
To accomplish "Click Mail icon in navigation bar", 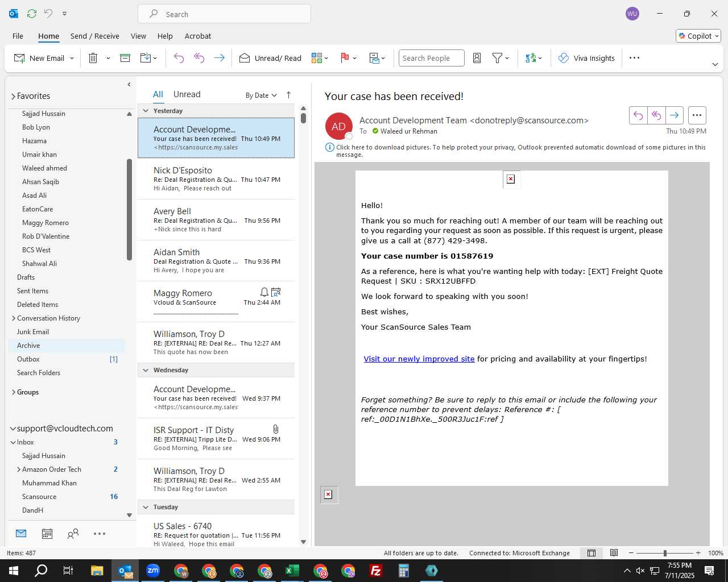I will (x=21, y=534).
